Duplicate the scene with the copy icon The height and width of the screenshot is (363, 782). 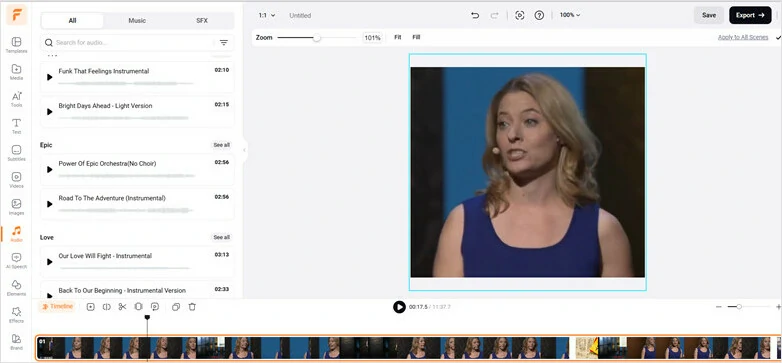point(176,307)
